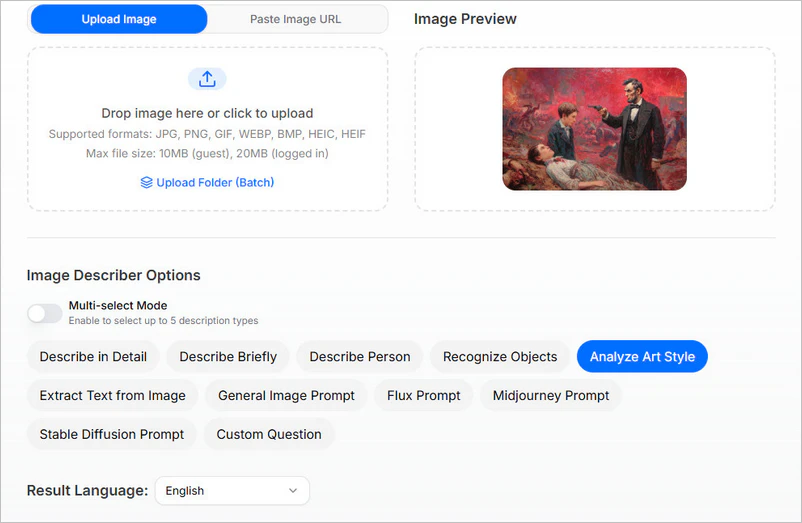Screen dimensions: 802x523
Task: Select the Describe in Detail option
Action: pos(93,357)
